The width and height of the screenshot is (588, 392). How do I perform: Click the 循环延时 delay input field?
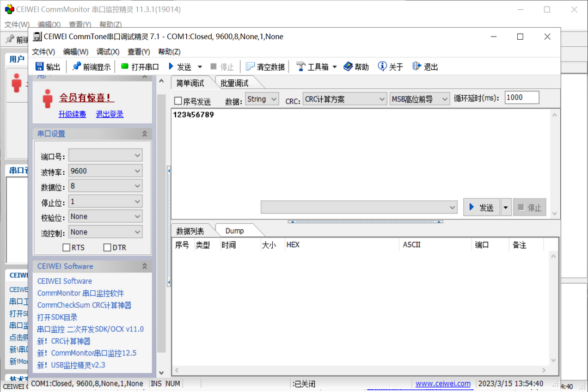click(521, 97)
